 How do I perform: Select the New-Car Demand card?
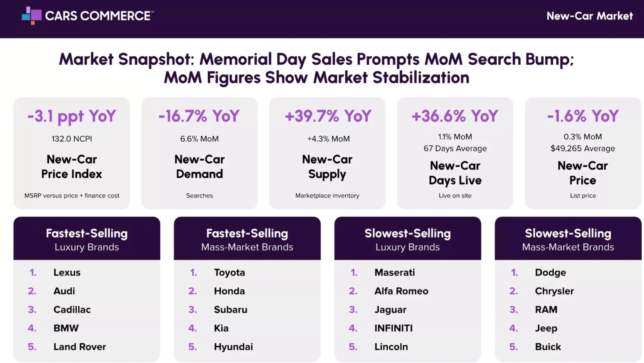point(199,153)
